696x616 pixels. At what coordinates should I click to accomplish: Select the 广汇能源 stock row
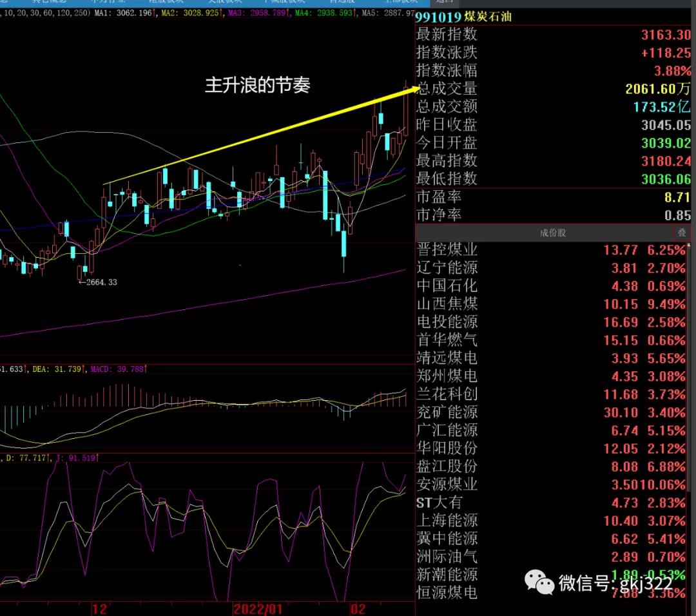(551, 430)
